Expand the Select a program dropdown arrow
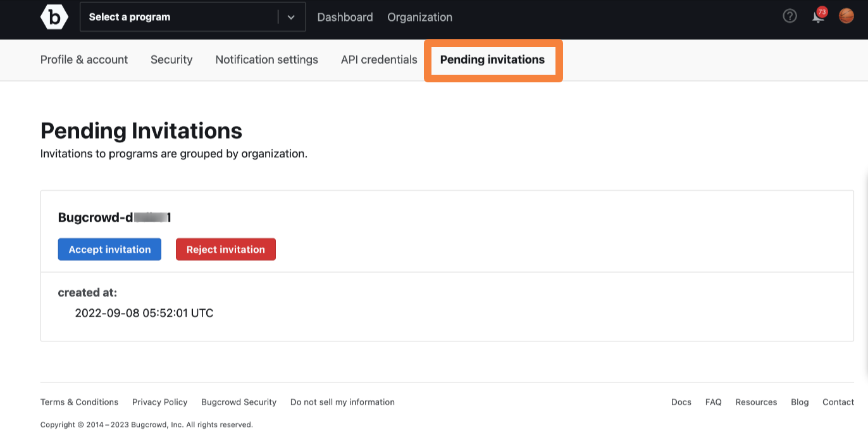868x430 pixels. point(291,17)
